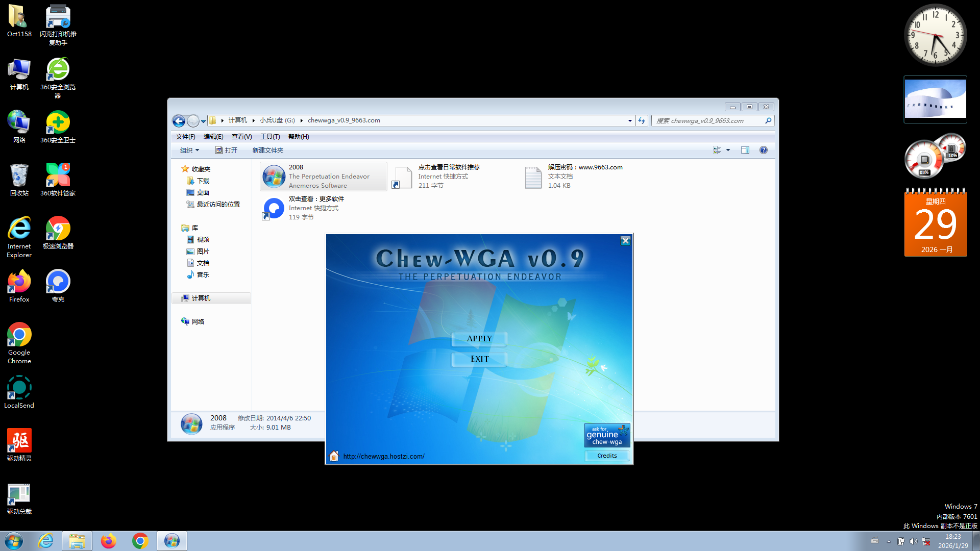
Task: Open the chewwga.hostzi.com homepage link
Action: (x=383, y=456)
